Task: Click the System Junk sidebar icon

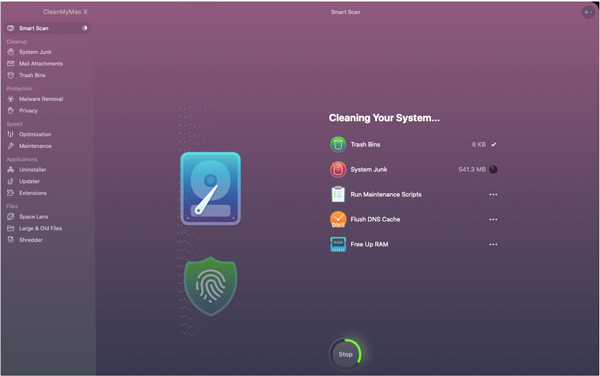Action: pyautogui.click(x=11, y=52)
